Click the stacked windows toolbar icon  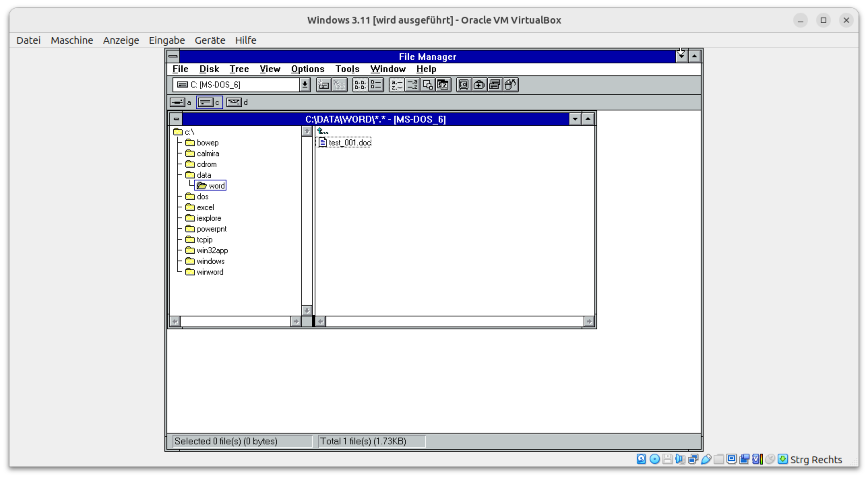tap(495, 85)
